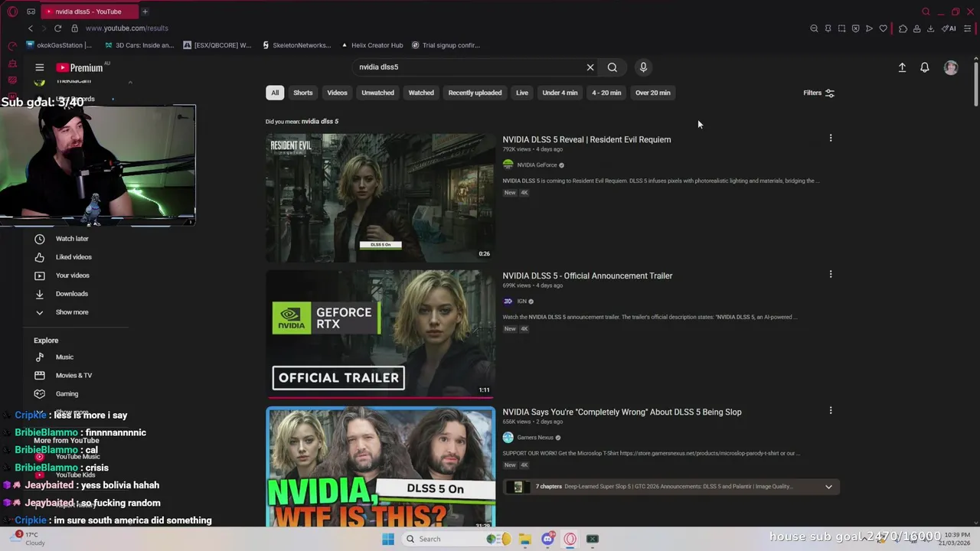Open options menu for DLSS 5 Reveal video

(x=831, y=139)
